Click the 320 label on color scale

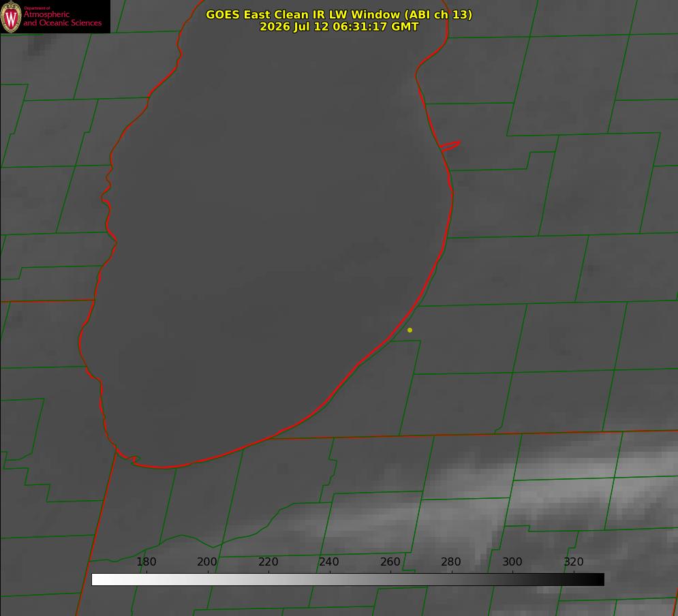coord(574,562)
